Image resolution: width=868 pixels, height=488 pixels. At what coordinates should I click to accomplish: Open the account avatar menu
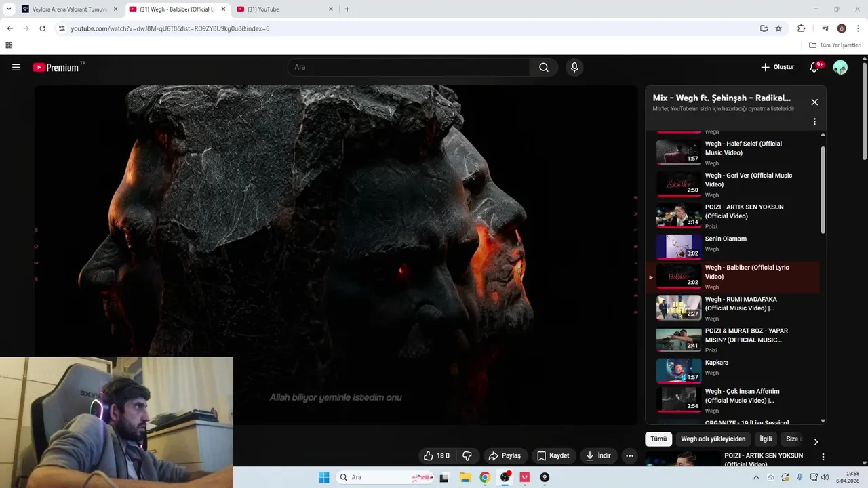840,67
